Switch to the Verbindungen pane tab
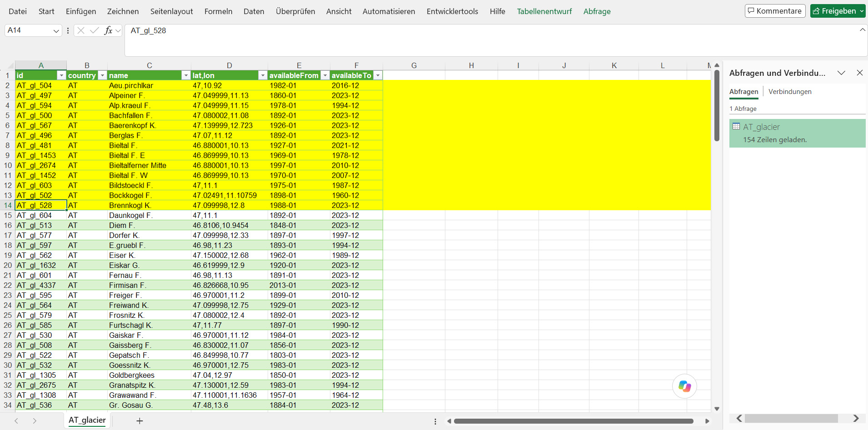This screenshot has width=868, height=430. point(790,92)
